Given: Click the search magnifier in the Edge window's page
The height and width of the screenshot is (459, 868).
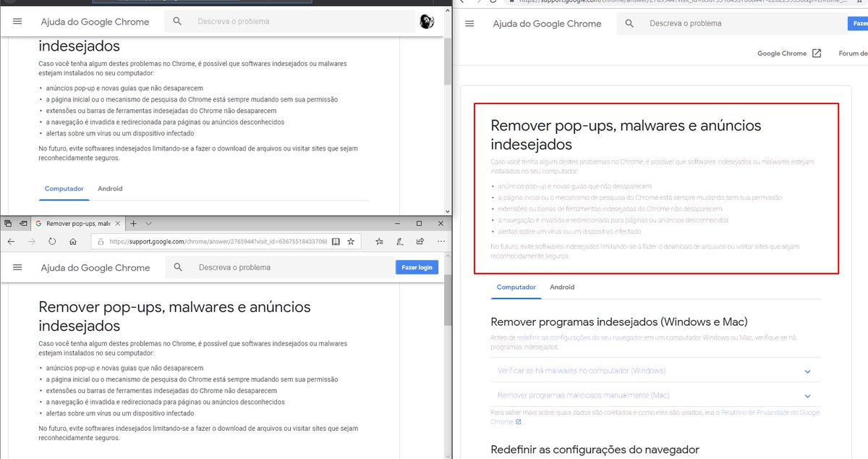Looking at the screenshot, I should (x=177, y=267).
